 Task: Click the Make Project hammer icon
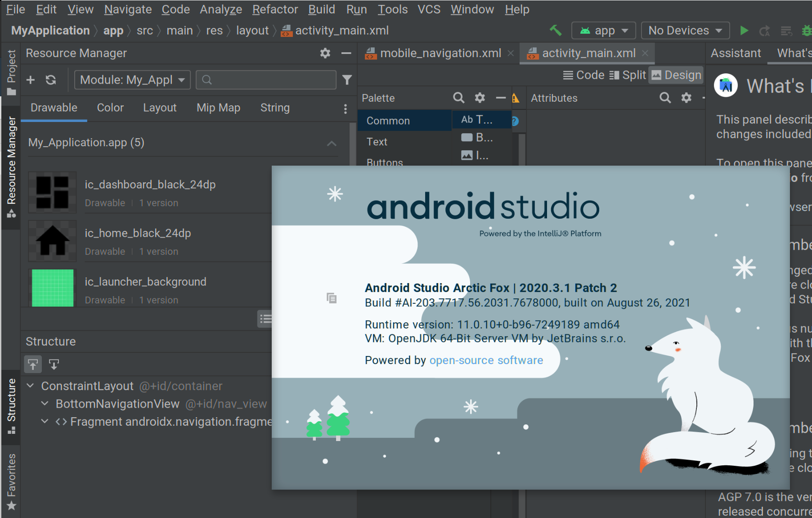556,31
